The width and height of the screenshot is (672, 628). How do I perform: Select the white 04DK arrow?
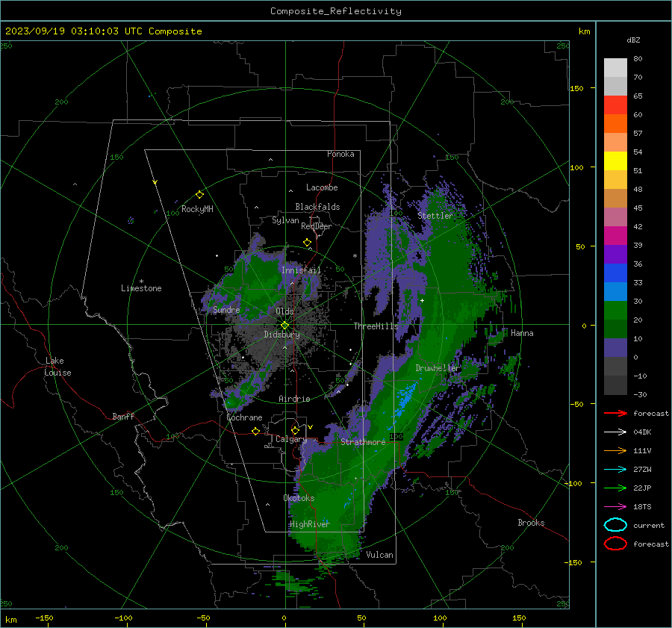tap(615, 432)
